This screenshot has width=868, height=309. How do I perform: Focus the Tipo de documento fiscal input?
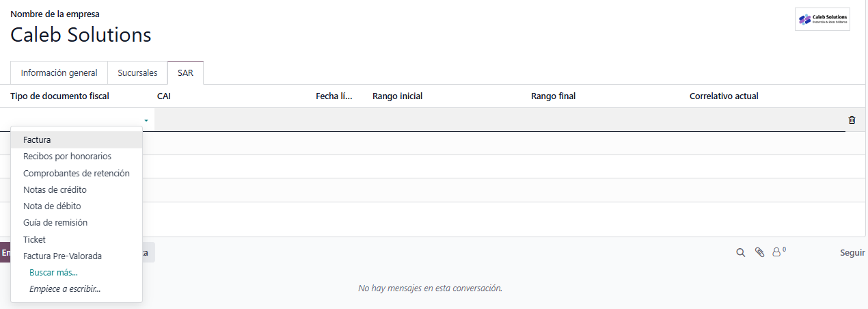[75, 120]
